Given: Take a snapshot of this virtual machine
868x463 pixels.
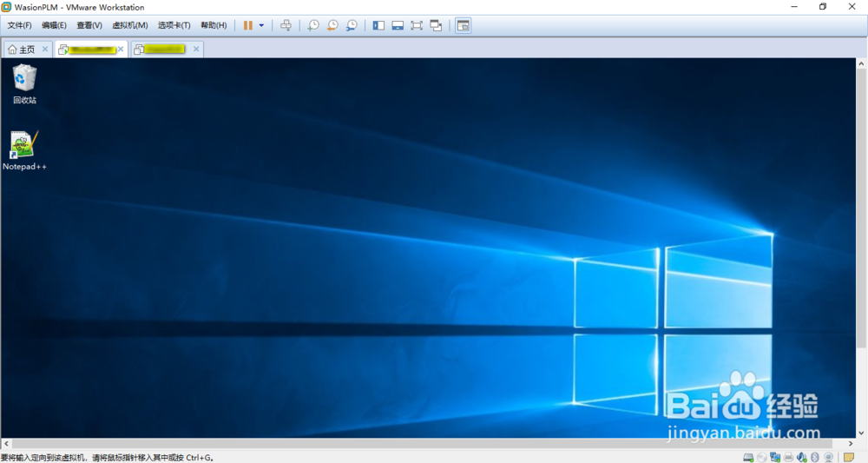Looking at the screenshot, I should tap(313, 25).
